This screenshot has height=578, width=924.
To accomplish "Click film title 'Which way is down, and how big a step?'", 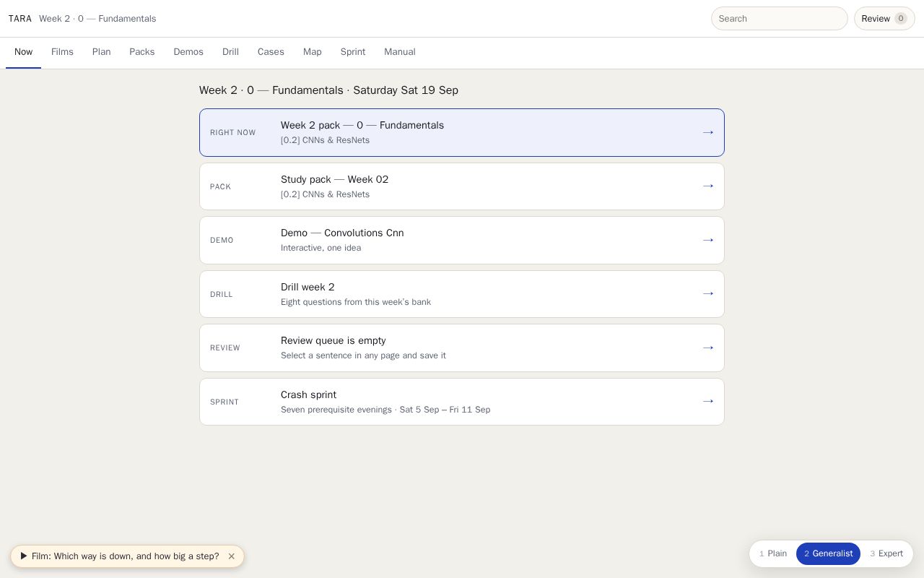I will [x=136, y=556].
